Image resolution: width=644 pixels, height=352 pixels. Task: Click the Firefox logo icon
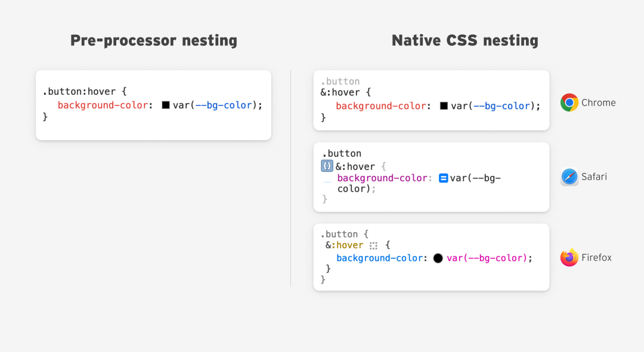pyautogui.click(x=569, y=257)
